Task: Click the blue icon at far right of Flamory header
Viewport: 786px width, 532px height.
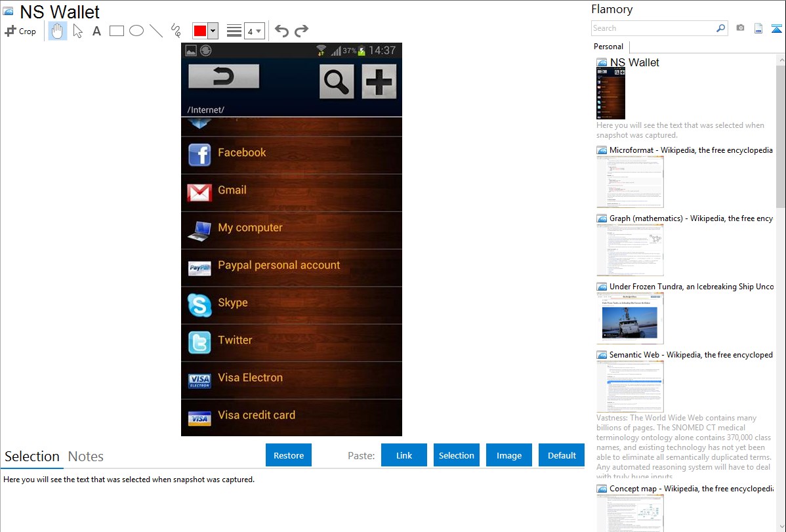Action: click(x=776, y=28)
